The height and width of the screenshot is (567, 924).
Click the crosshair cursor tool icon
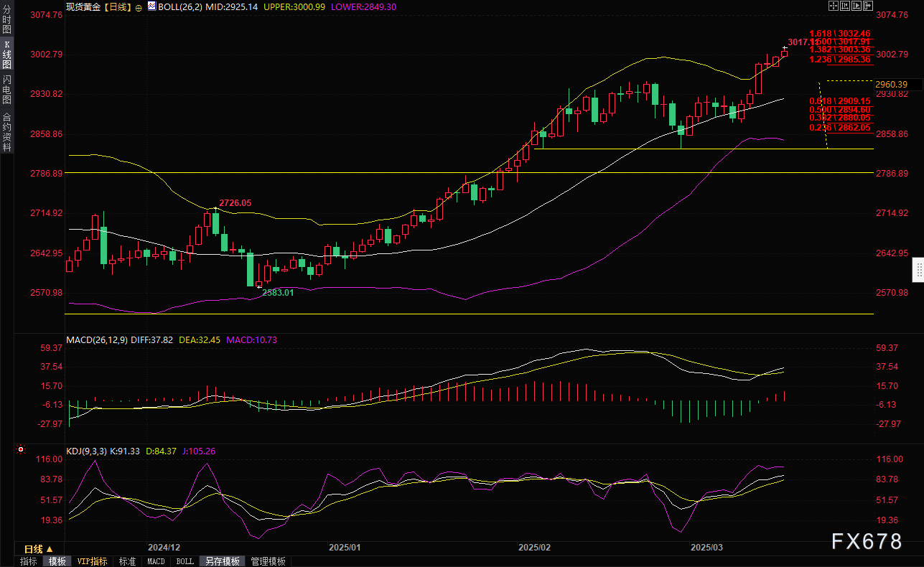833,6
